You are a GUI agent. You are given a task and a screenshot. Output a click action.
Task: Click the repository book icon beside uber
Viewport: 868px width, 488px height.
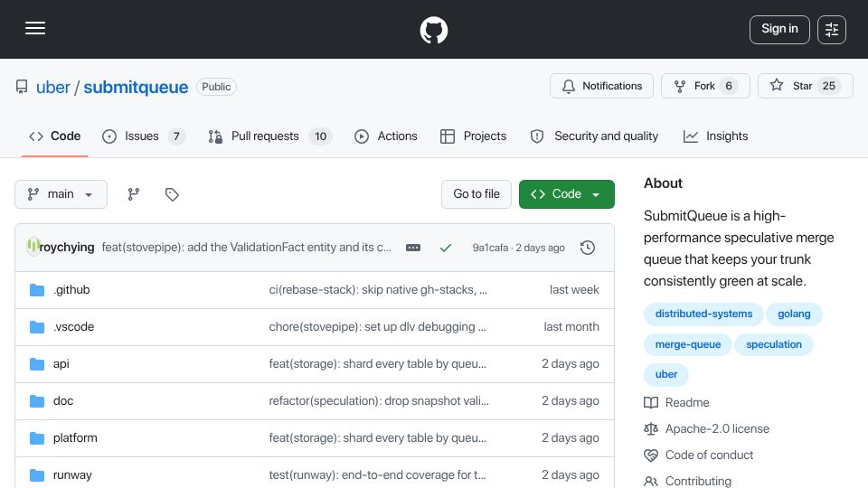[22, 87]
